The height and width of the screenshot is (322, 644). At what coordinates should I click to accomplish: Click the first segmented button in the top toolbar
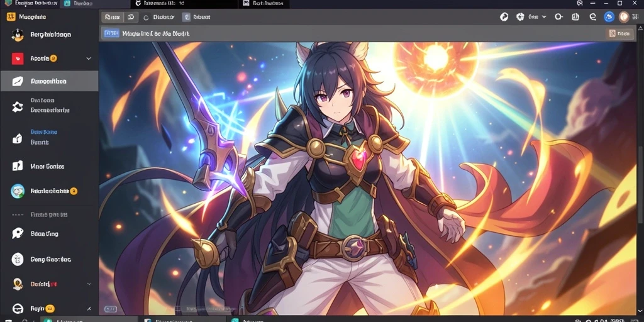point(113,17)
